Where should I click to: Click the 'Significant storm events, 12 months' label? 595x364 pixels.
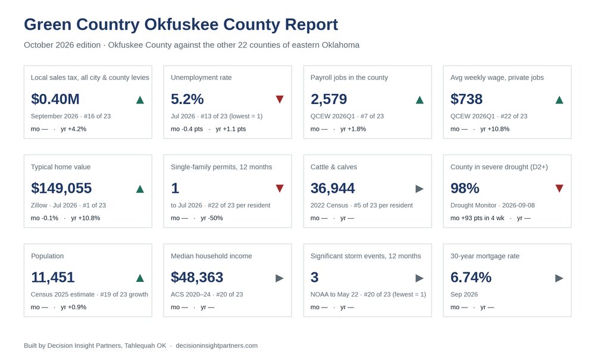tap(366, 256)
